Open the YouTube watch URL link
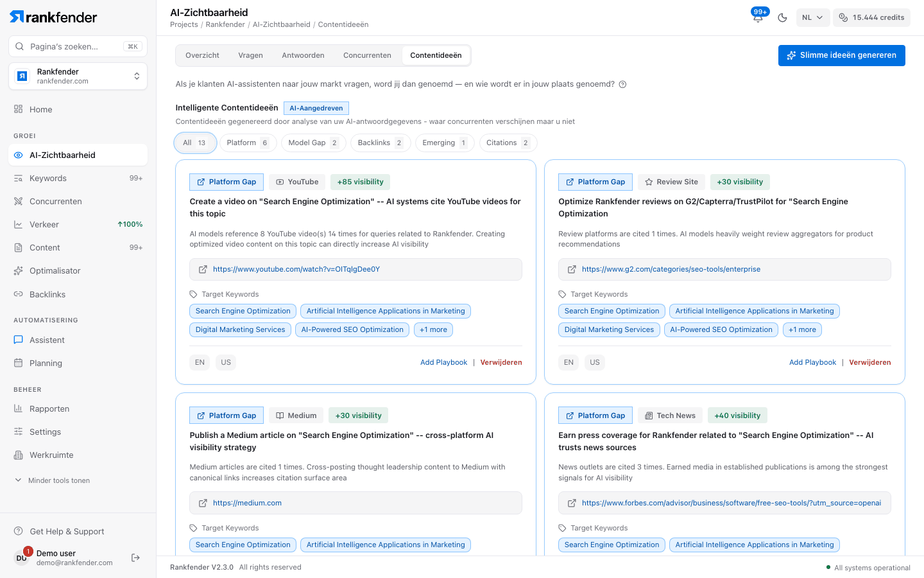This screenshot has width=924, height=578. coord(296,270)
